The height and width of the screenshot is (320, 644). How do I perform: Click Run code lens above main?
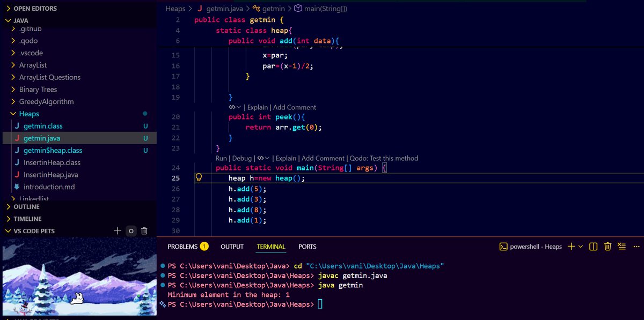pos(221,158)
